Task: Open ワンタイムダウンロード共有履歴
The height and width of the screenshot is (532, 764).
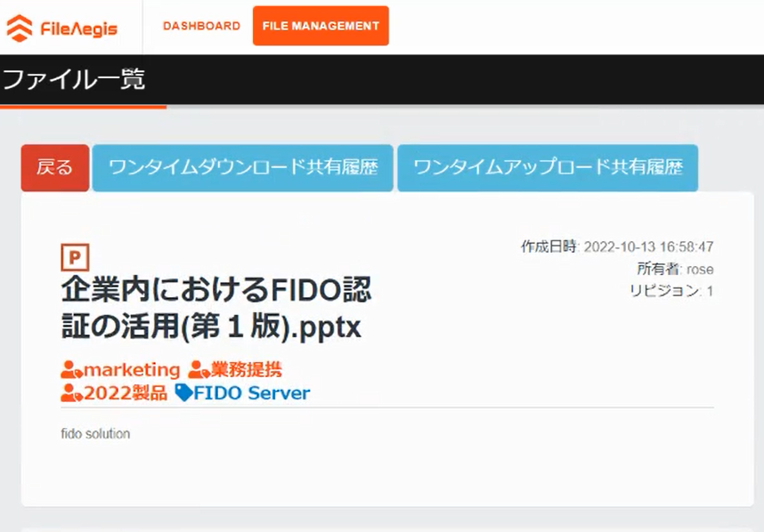Action: (243, 168)
